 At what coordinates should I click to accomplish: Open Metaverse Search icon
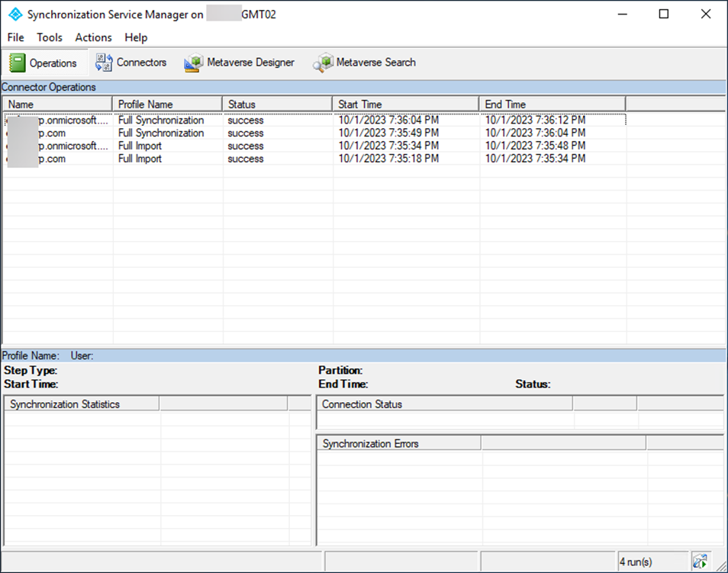click(x=324, y=63)
